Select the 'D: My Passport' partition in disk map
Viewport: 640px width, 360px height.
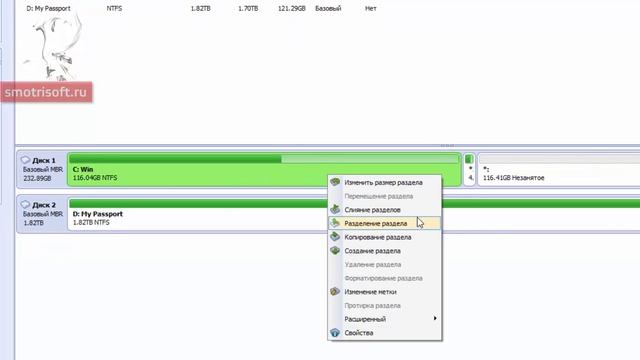353,214
